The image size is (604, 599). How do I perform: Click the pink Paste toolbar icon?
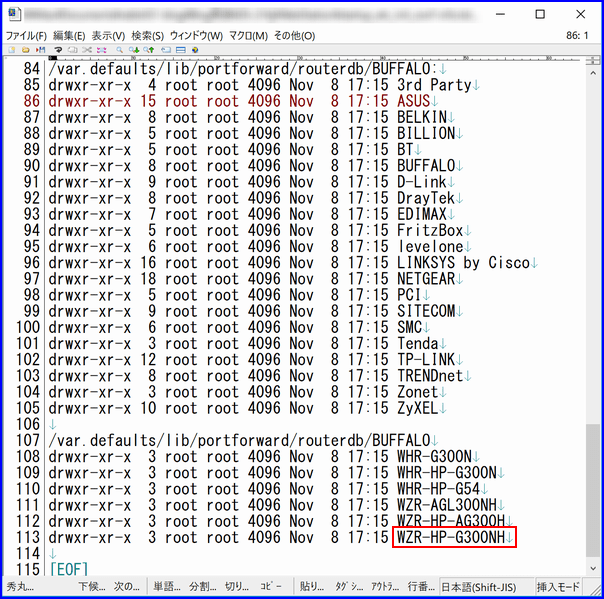pyautogui.click(x=102, y=50)
